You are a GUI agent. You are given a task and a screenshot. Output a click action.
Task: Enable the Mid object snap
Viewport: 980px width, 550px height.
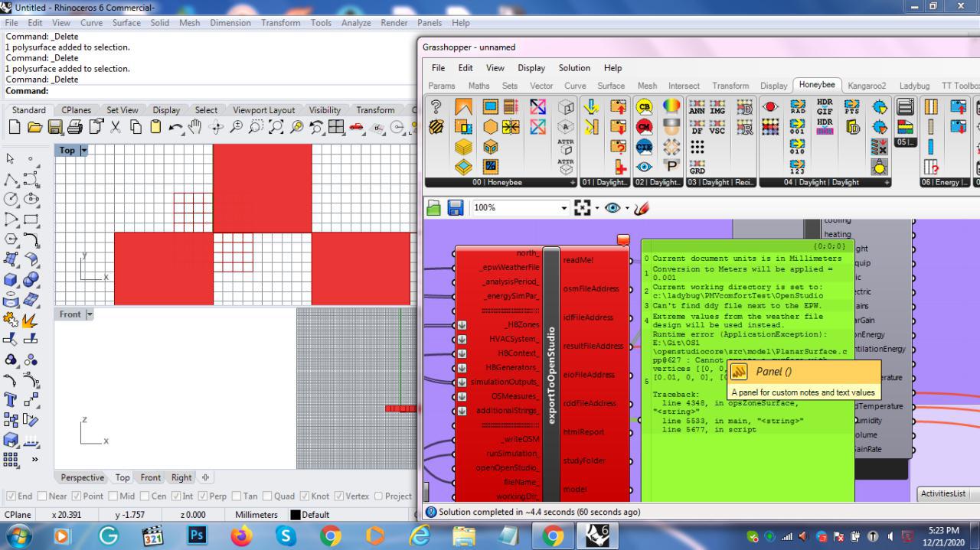tap(113, 496)
